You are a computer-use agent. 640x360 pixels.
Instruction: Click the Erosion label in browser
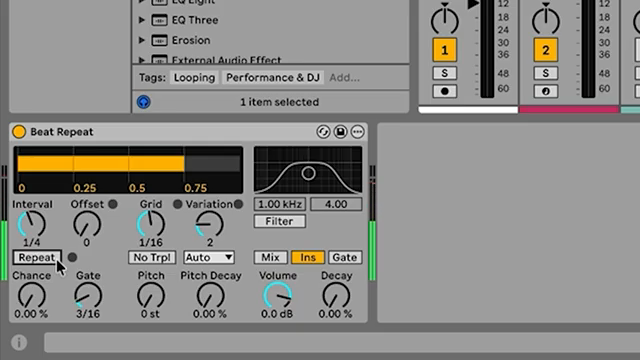[191, 40]
